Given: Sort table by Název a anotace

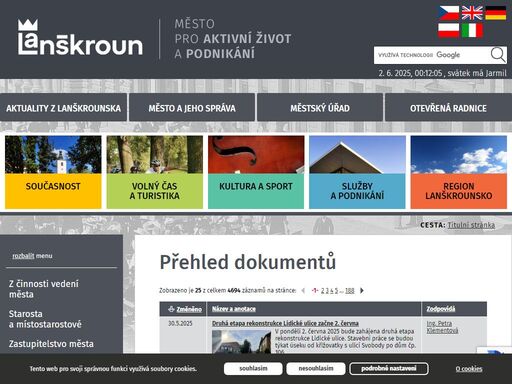Looking at the screenshot, I should pyautogui.click(x=234, y=309).
